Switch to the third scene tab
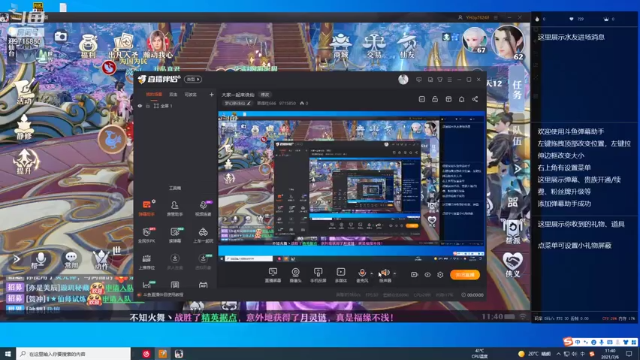This screenshot has width=640, height=360. (x=190, y=94)
